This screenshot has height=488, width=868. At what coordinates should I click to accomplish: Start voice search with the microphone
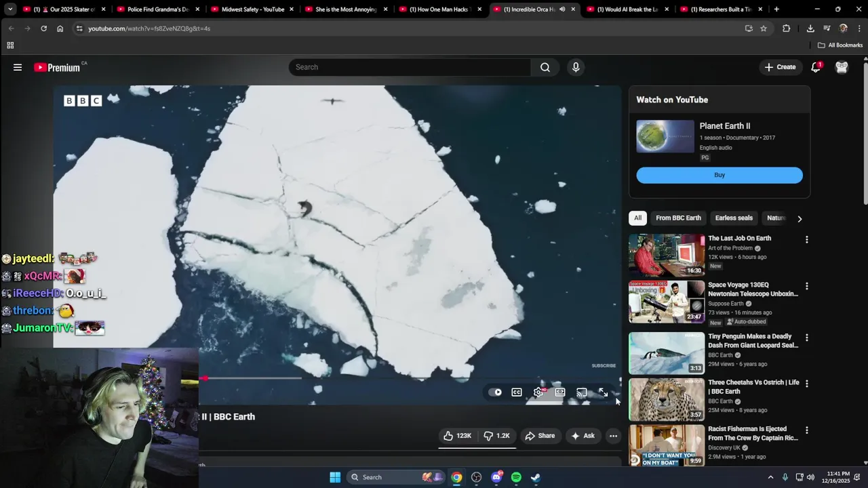coord(576,67)
